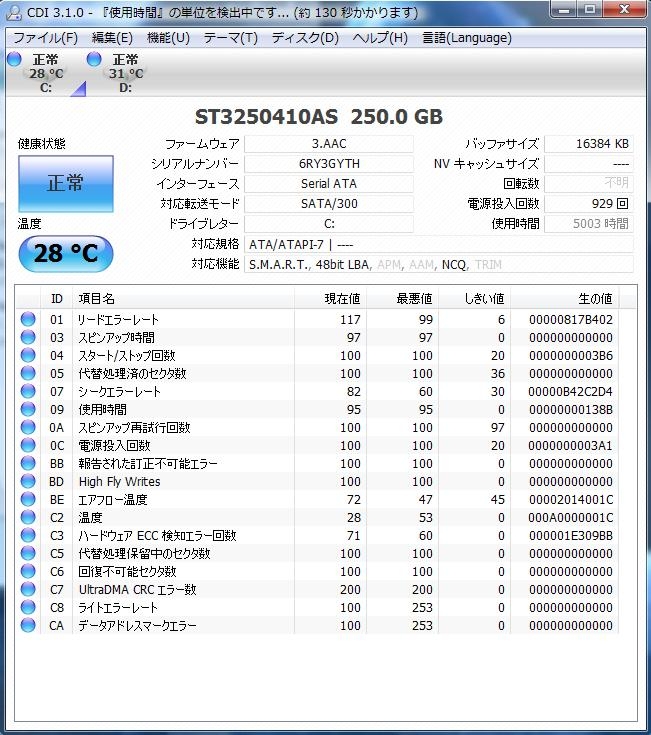
Task: Click the serial number field 6RY3GYTH
Action: click(329, 164)
